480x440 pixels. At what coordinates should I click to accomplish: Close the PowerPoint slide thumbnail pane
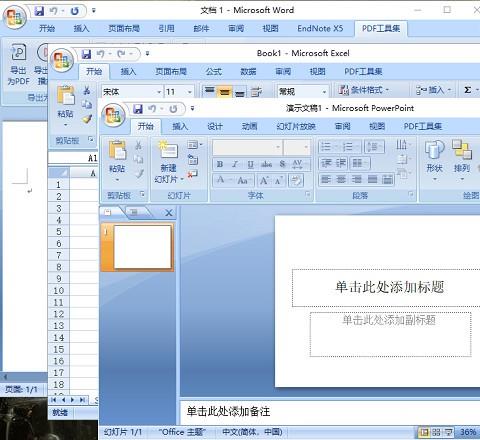tap(169, 213)
